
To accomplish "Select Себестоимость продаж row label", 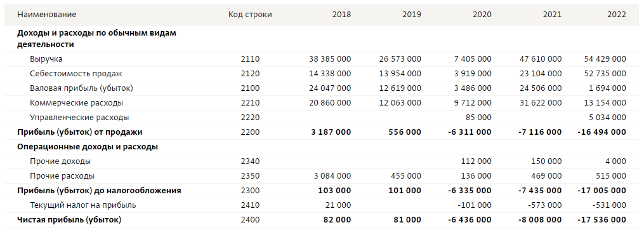I will [76, 74].
